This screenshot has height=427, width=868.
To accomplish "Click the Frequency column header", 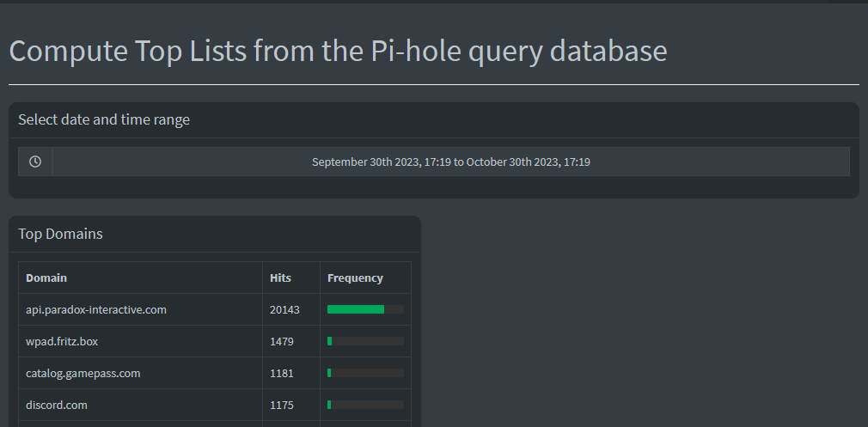I will (355, 278).
